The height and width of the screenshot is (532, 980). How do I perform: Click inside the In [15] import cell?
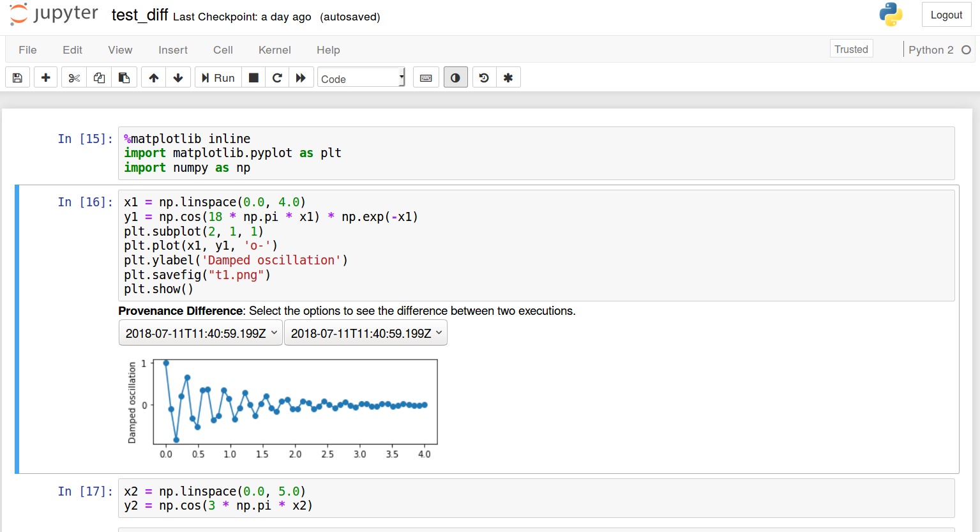coord(536,153)
